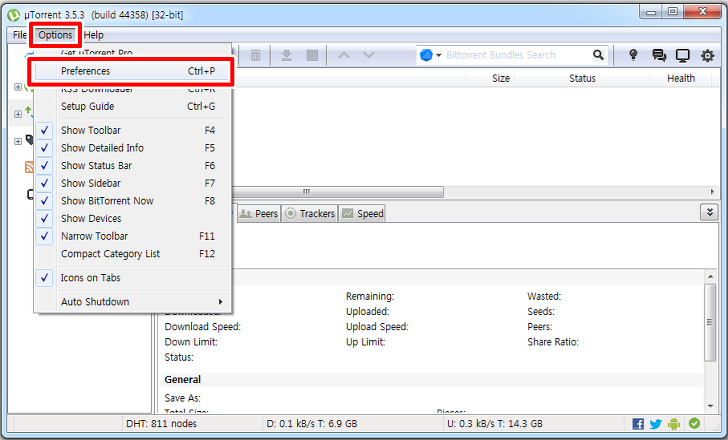Image resolution: width=728 pixels, height=440 pixels.
Task: Toggle Icons on Tabs option
Action: tap(133, 278)
